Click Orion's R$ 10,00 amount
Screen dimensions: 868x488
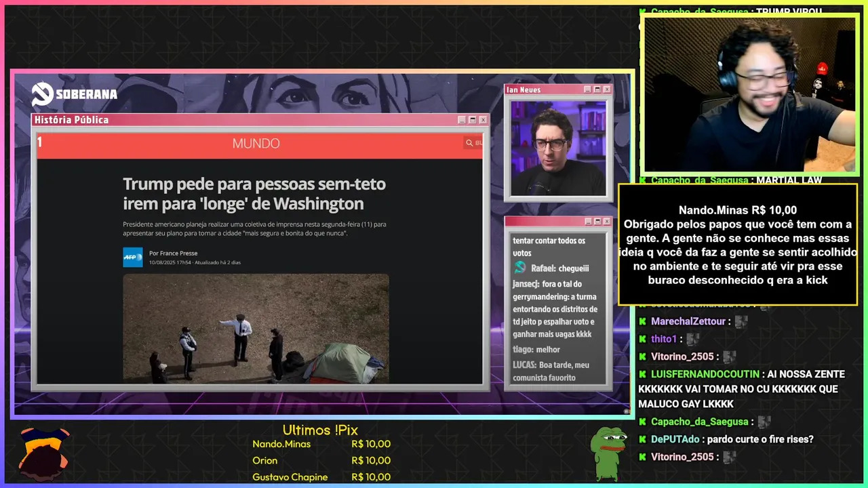point(371,460)
